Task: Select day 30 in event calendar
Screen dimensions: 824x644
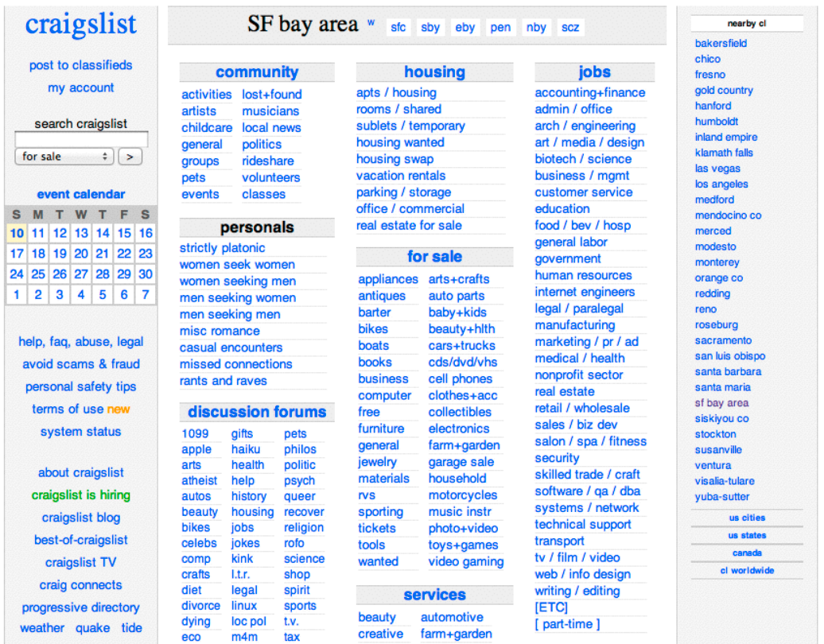Action: tap(146, 274)
